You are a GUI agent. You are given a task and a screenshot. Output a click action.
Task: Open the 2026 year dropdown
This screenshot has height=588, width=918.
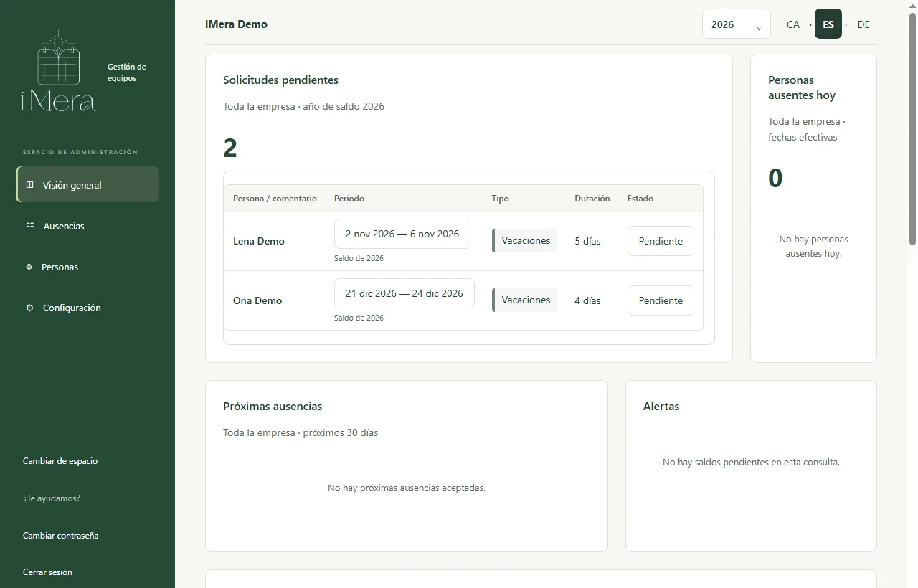[x=736, y=24]
